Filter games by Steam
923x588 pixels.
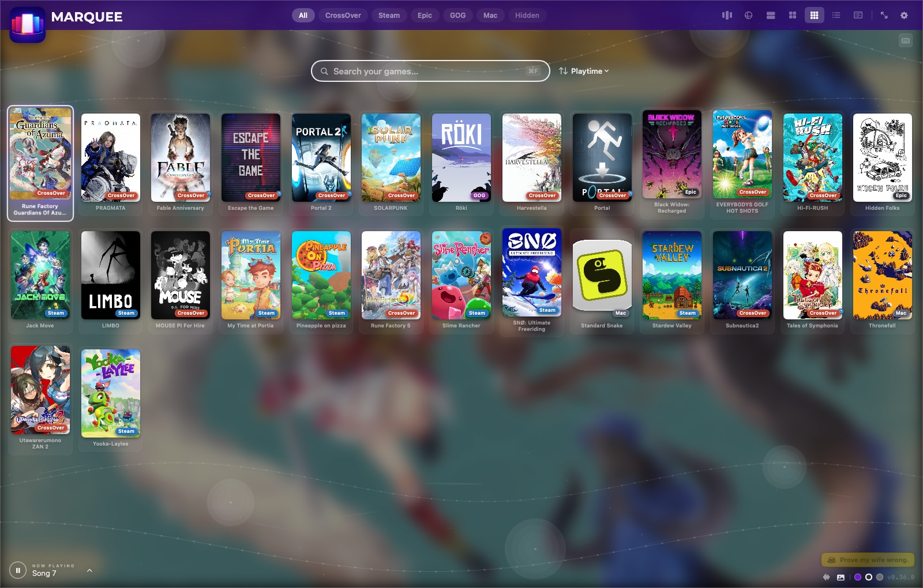point(389,16)
